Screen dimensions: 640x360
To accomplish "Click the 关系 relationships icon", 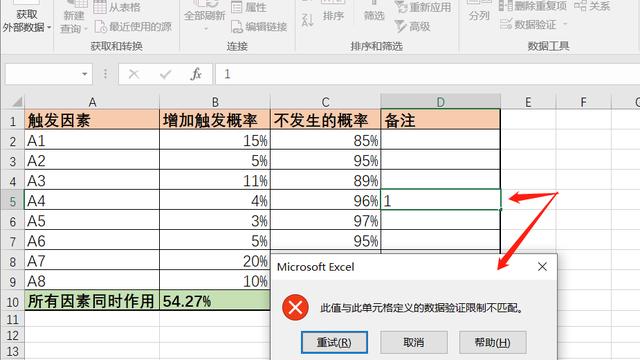I will coord(580,6).
